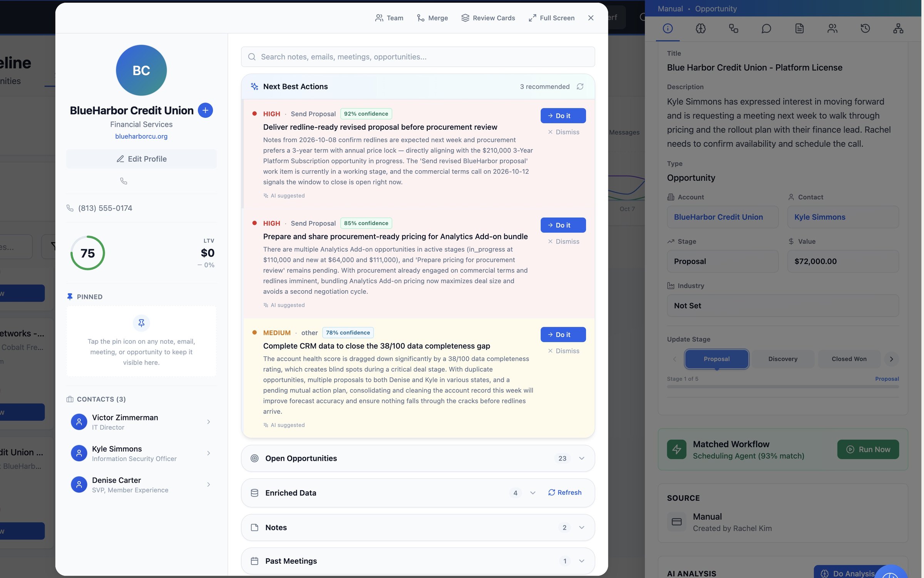Dismiss the Analytics Add-on pricing action
The height and width of the screenshot is (578, 924).
pyautogui.click(x=563, y=241)
